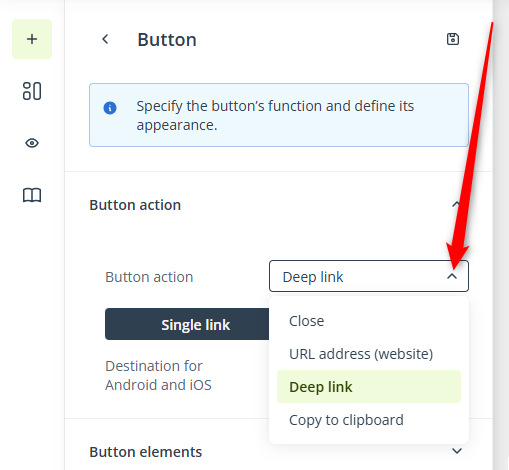Click the Button panel title

point(167,40)
